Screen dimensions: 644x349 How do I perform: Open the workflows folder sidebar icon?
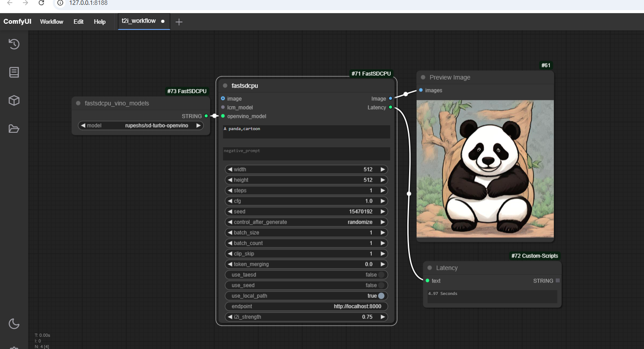[14, 129]
